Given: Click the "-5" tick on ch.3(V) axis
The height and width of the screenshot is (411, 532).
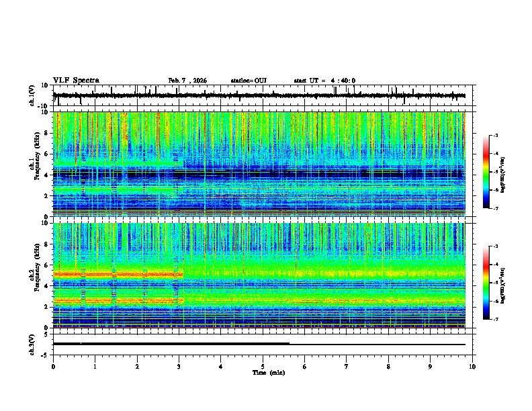Looking at the screenshot, I should coord(46,355).
